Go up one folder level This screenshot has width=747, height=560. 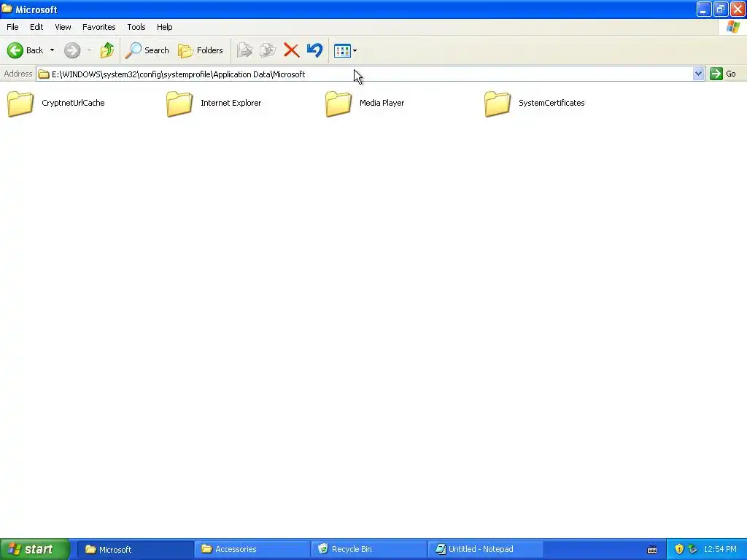(107, 50)
